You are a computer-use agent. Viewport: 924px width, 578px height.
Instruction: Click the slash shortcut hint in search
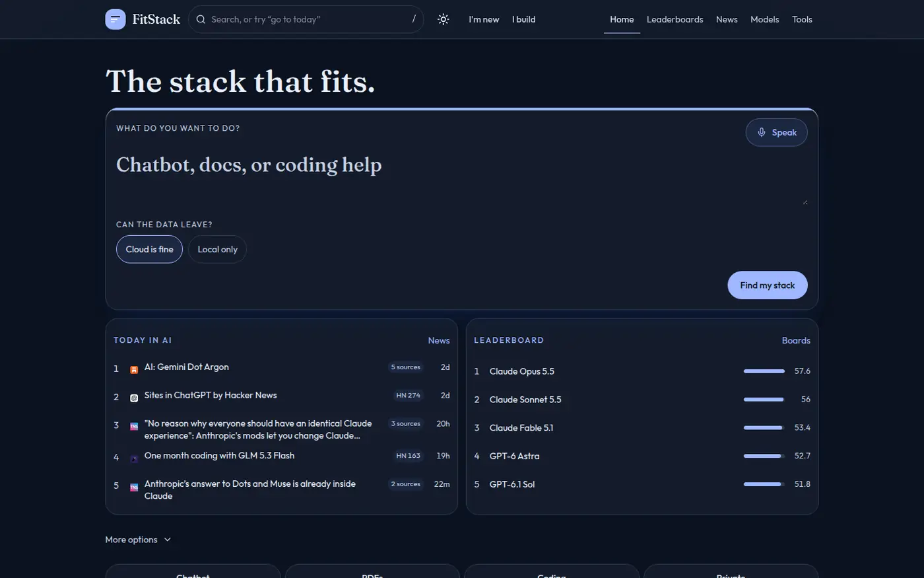[414, 19]
